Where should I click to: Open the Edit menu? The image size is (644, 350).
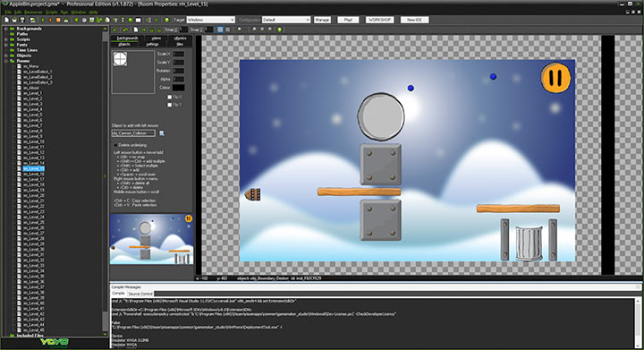[x=18, y=13]
